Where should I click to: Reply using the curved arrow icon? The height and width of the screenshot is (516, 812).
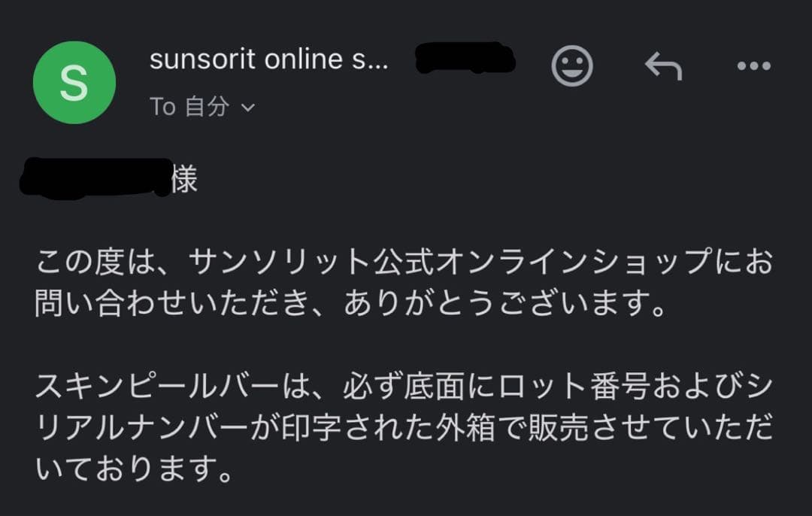[x=663, y=67]
